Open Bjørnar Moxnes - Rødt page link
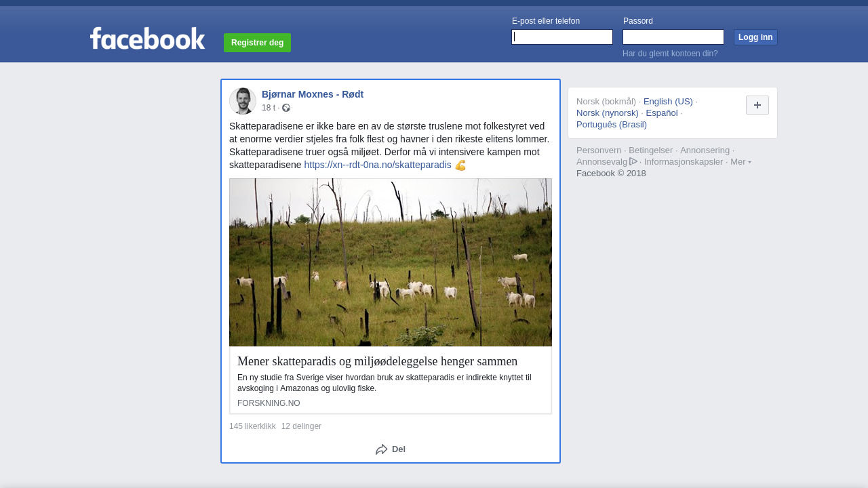Image resolution: width=868 pixels, height=488 pixels. [x=313, y=94]
